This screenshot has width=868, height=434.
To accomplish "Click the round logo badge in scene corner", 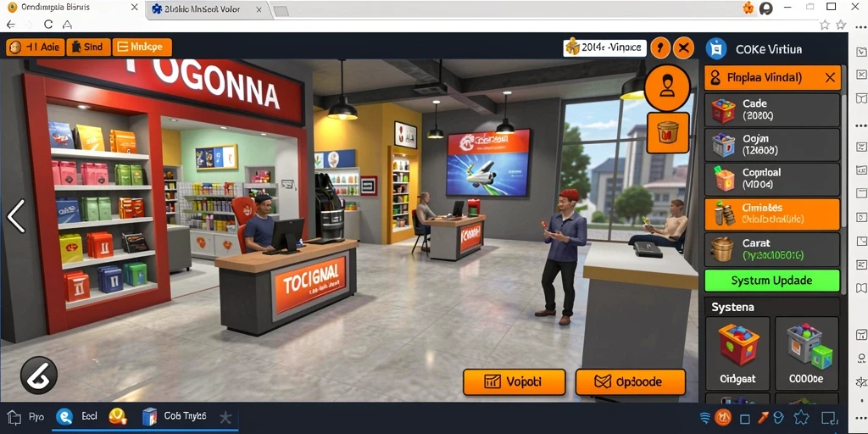I will point(39,375).
